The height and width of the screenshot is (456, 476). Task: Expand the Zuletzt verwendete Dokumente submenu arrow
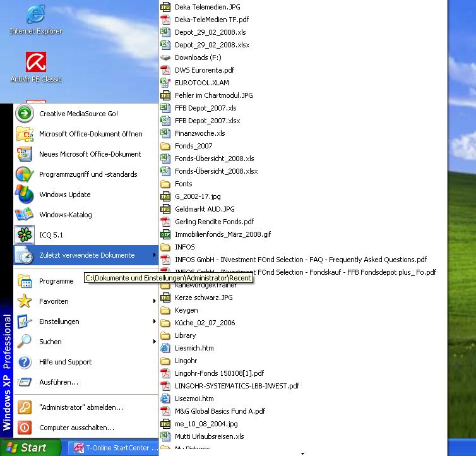pos(154,255)
